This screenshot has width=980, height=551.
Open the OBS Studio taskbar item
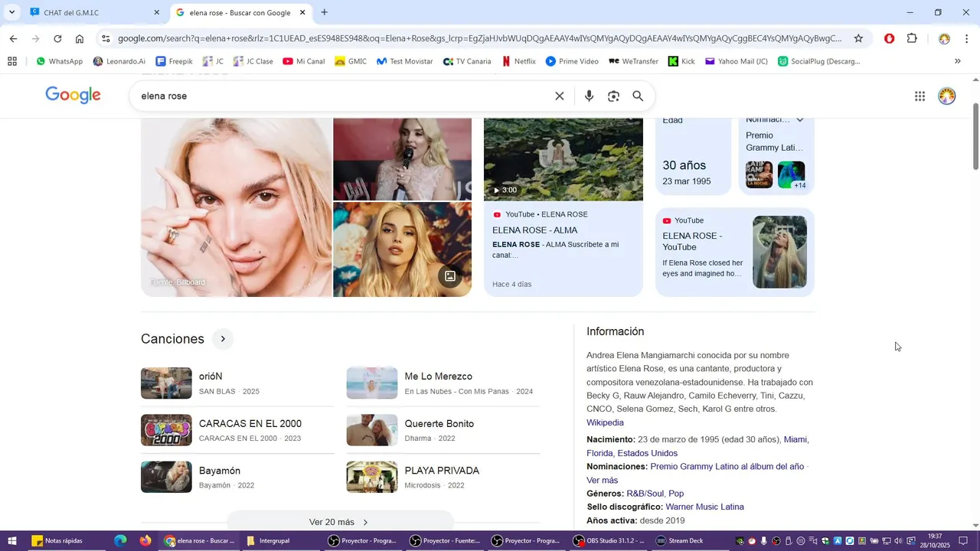click(x=609, y=541)
